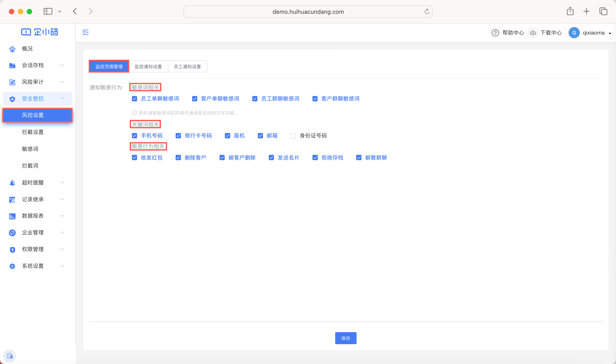This screenshot has height=364, width=616.
Task: Collapse 安全管控 menu chevron
Action: [x=62, y=98]
